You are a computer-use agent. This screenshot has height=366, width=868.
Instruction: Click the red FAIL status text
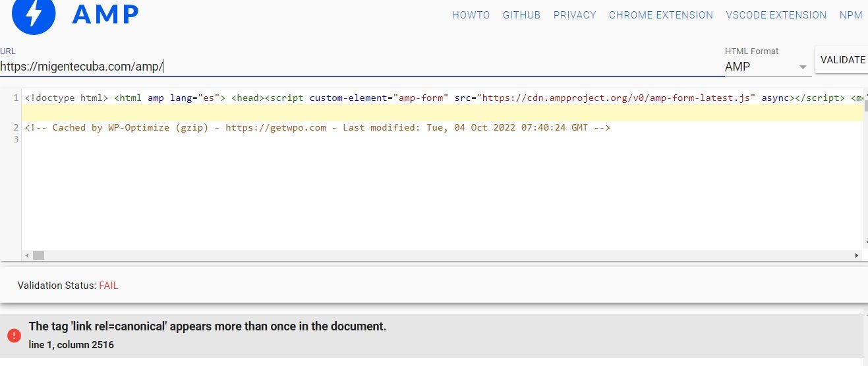109,286
